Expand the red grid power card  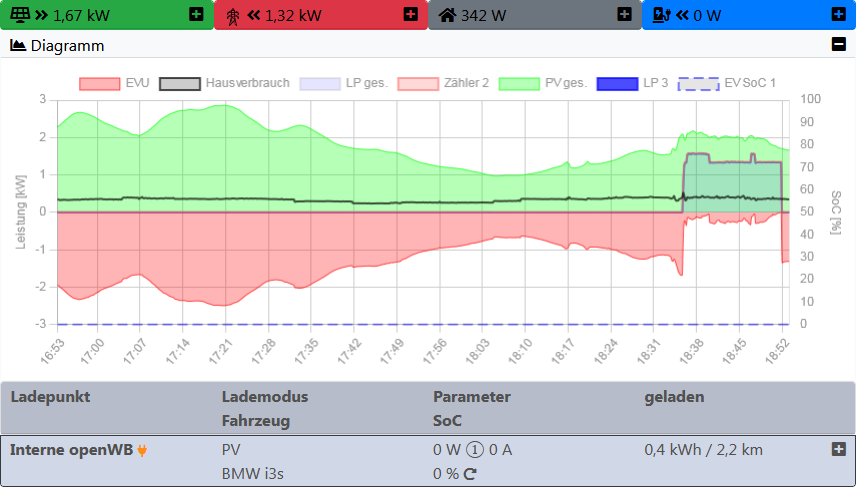coord(410,15)
